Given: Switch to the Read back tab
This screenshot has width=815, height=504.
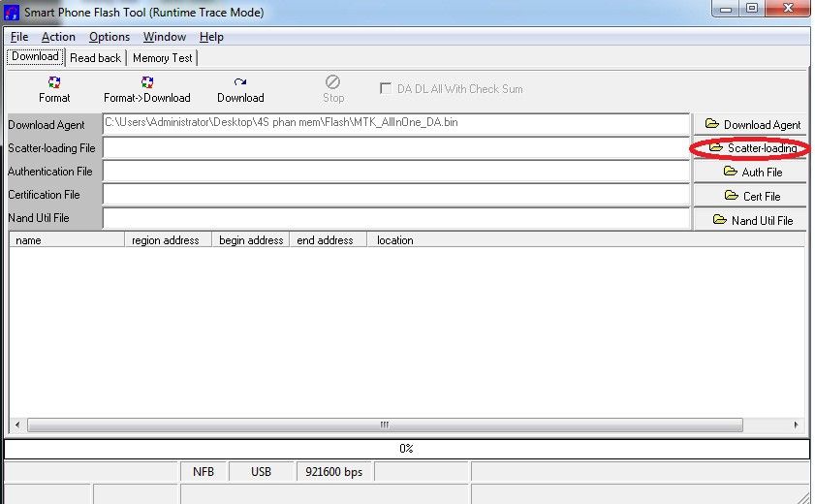Looking at the screenshot, I should click(x=95, y=58).
